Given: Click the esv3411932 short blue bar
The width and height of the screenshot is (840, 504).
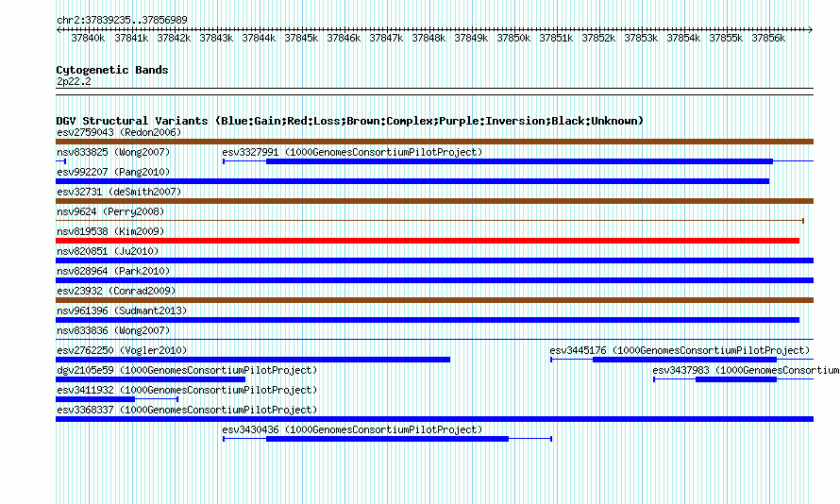Looking at the screenshot, I should (95, 399).
